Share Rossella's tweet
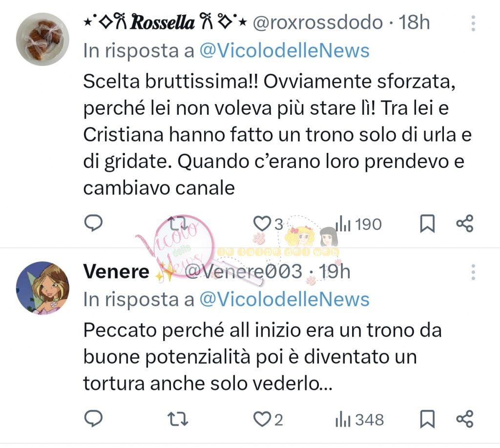Image resolution: width=500 pixels, height=448 pixels. (x=464, y=224)
